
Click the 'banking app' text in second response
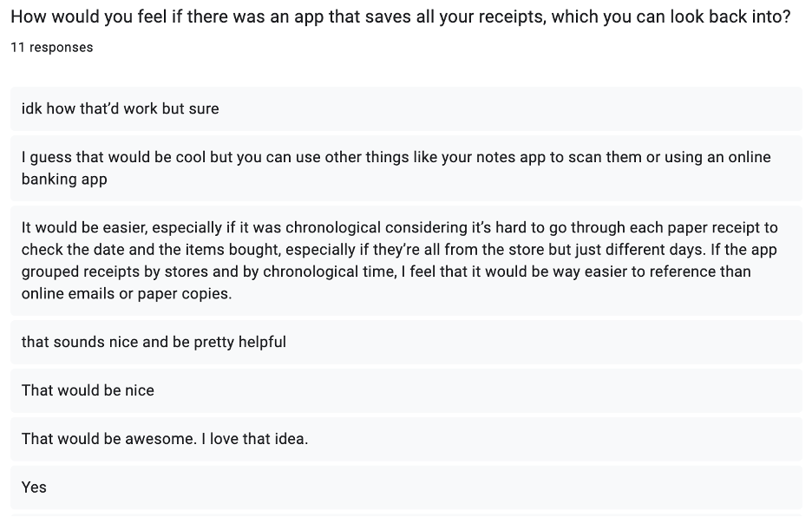(x=64, y=180)
